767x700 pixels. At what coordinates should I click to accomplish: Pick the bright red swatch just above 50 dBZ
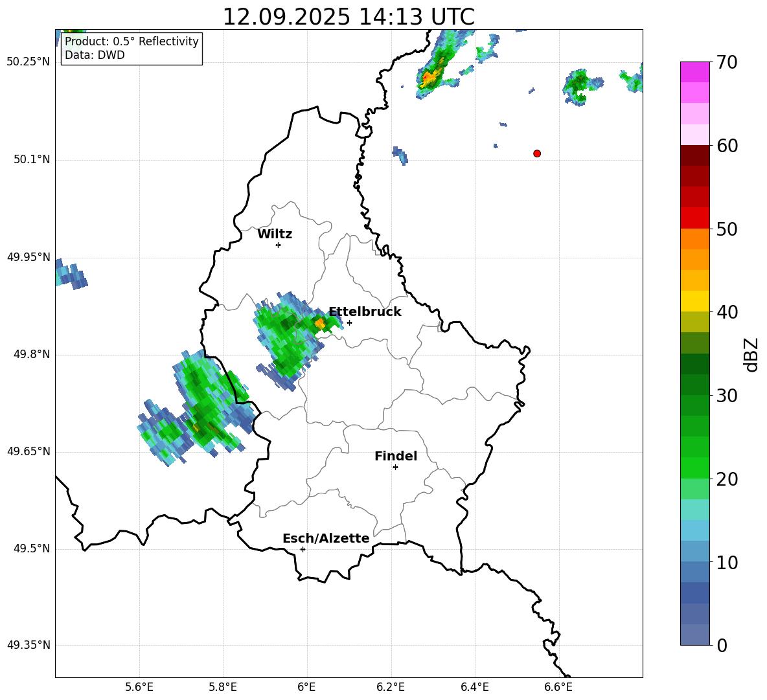[x=695, y=218]
